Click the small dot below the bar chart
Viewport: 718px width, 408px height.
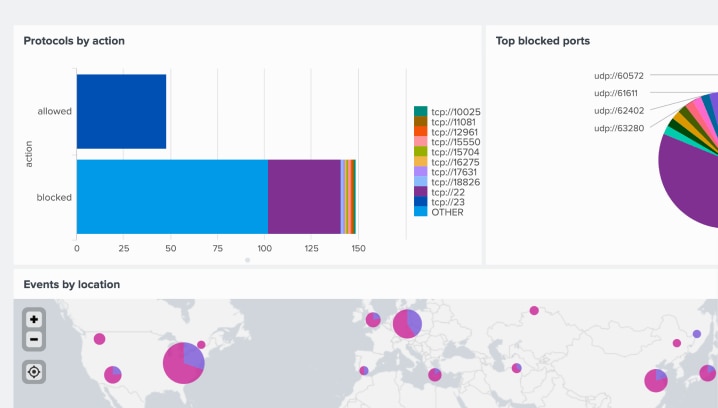247,260
